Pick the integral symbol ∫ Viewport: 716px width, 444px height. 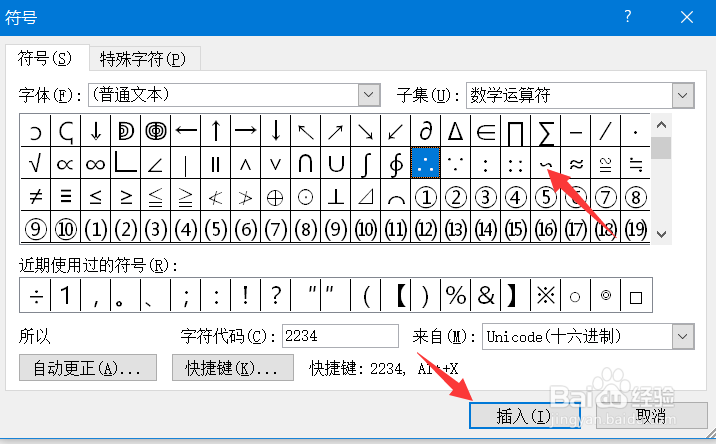point(365,163)
